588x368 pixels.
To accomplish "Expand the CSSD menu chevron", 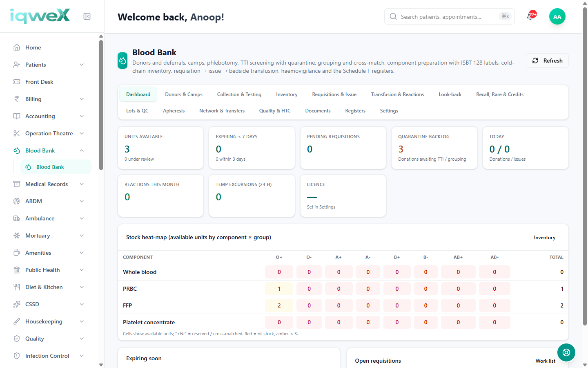I will (82, 304).
